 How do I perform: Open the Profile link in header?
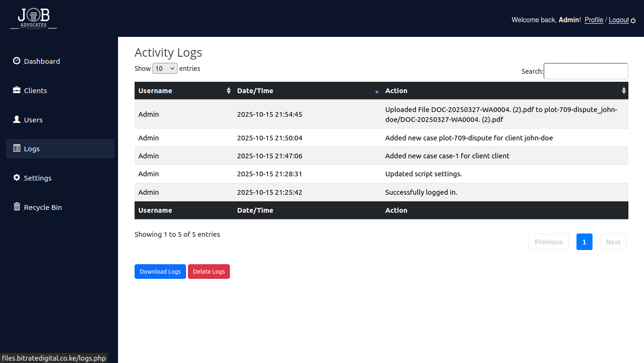[593, 20]
